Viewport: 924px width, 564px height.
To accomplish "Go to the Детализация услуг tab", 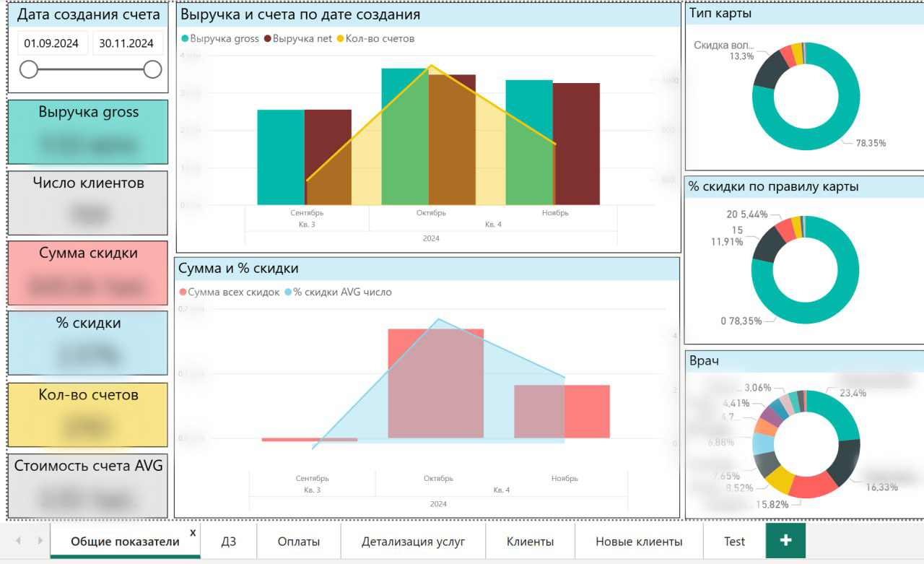I will pos(413,542).
